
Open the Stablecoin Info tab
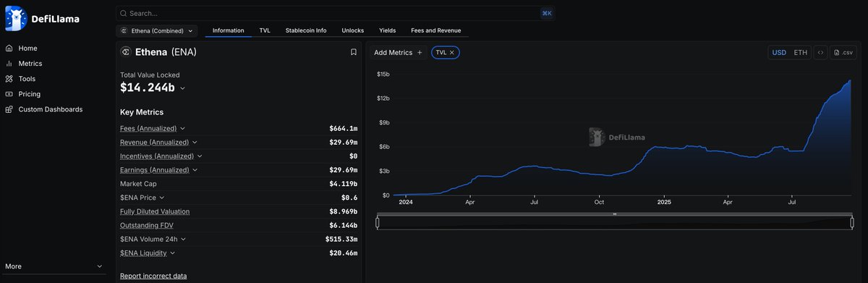click(x=305, y=30)
